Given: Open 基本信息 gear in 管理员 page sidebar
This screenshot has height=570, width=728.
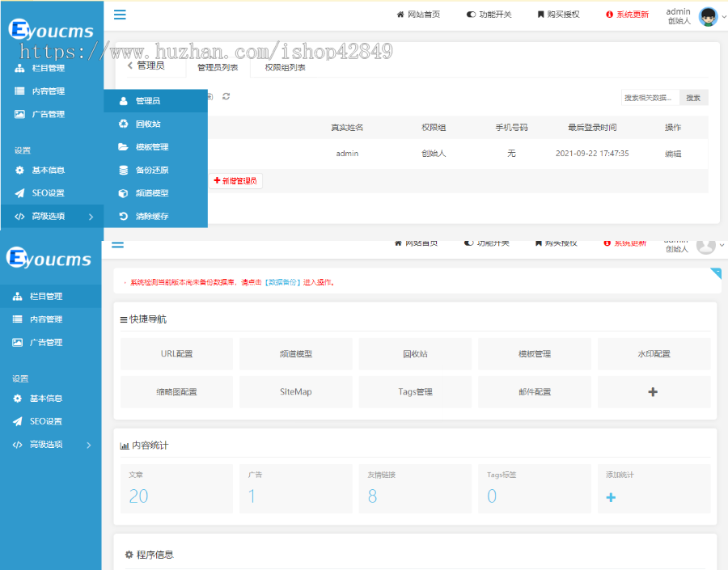Looking at the screenshot, I should pyautogui.click(x=40, y=170).
